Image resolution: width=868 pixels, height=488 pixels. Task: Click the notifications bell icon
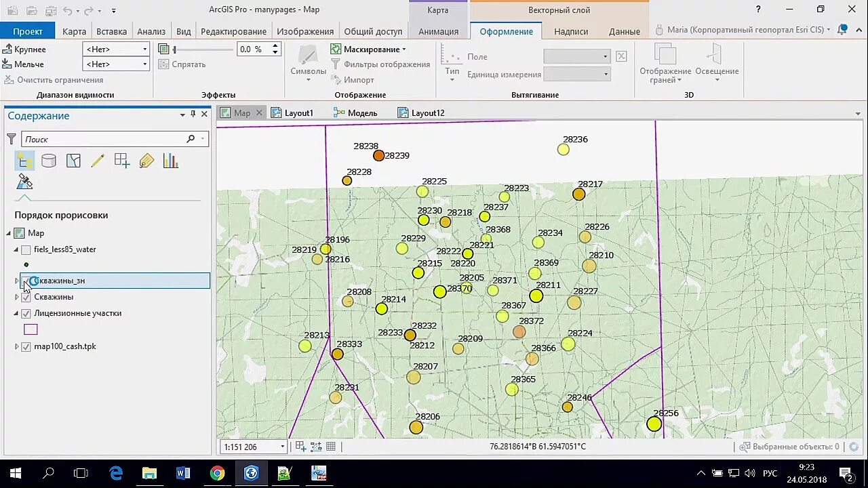[842, 30]
